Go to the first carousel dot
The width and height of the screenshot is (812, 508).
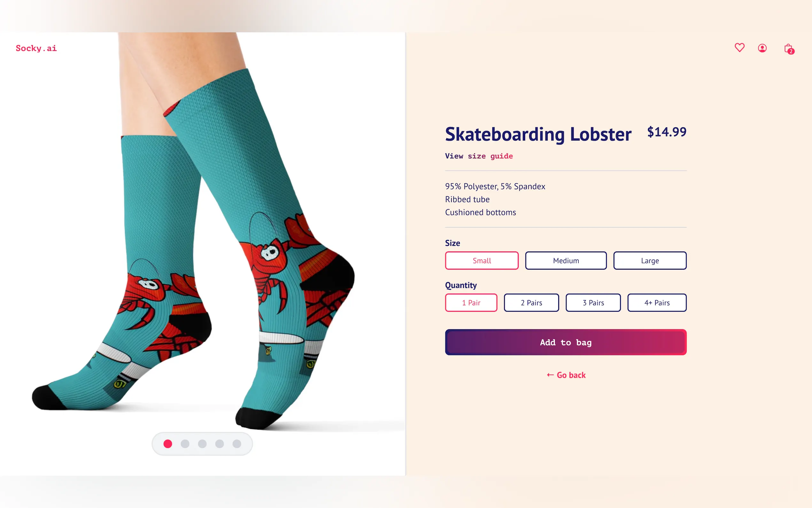[x=168, y=444]
